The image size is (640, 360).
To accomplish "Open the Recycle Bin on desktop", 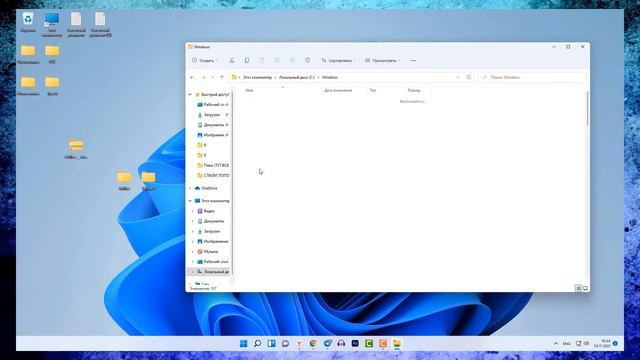I will 28,21.
